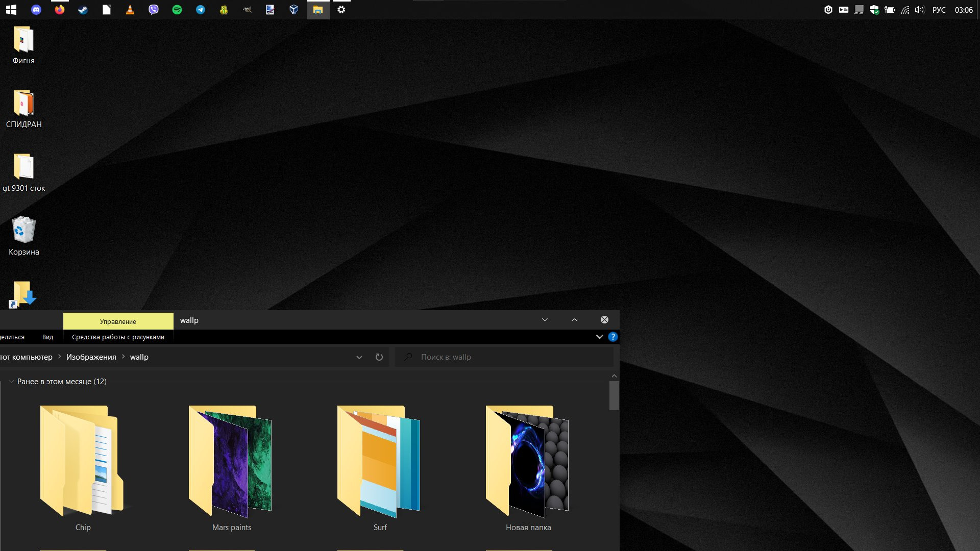
Task: Expand the address bar history dropdown
Action: pos(359,357)
